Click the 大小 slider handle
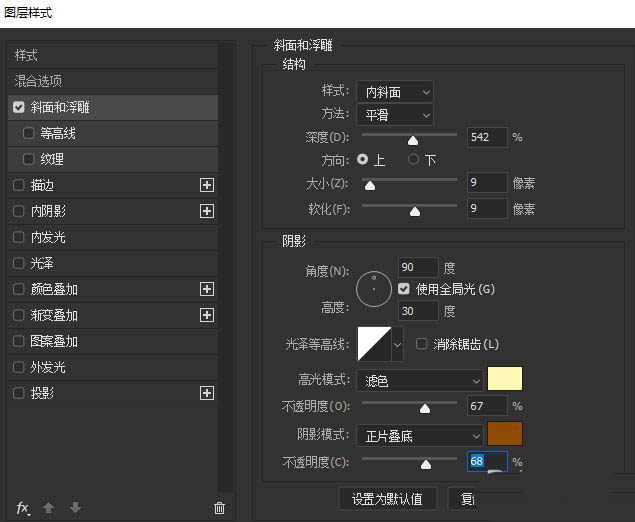 (x=370, y=185)
